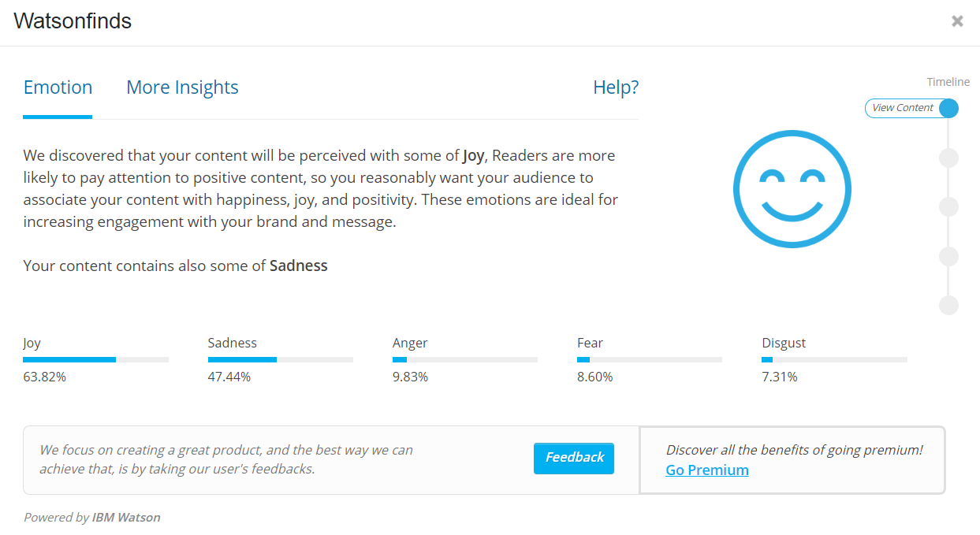The width and height of the screenshot is (980, 535).
Task: Click the Fear percentage bar
Action: pyautogui.click(x=649, y=359)
